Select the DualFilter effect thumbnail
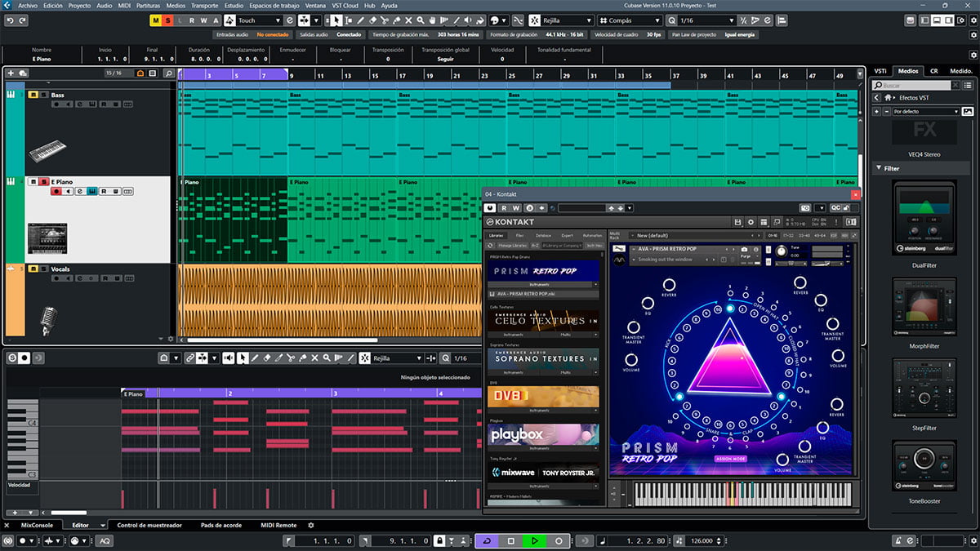 click(924, 216)
